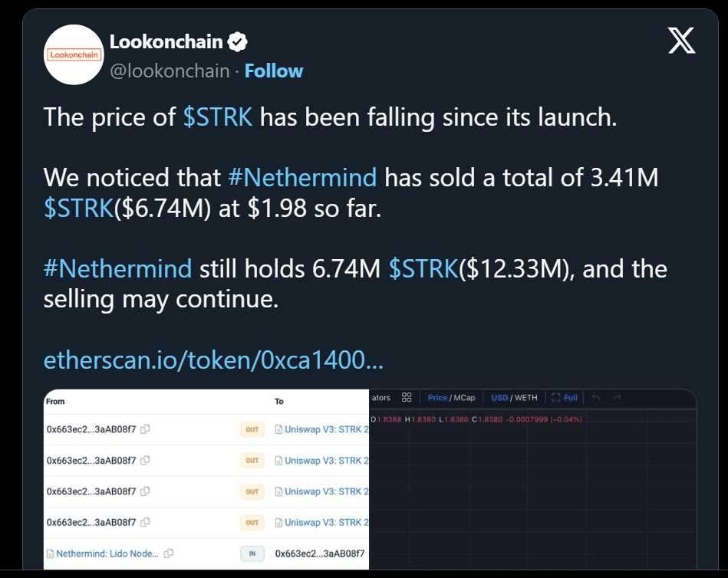Click copy icon beside the 0x663ec2 address
Image resolution: width=728 pixels, height=578 pixels.
click(145, 429)
